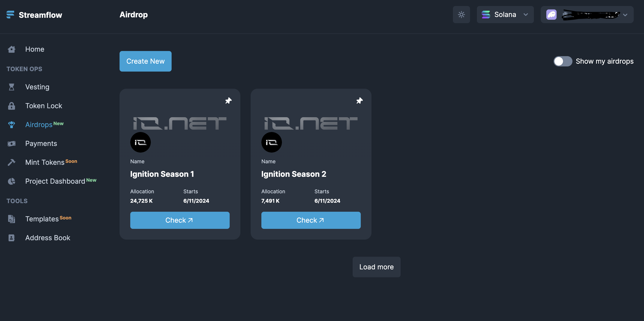Click the Streamflow logo icon

10,15
